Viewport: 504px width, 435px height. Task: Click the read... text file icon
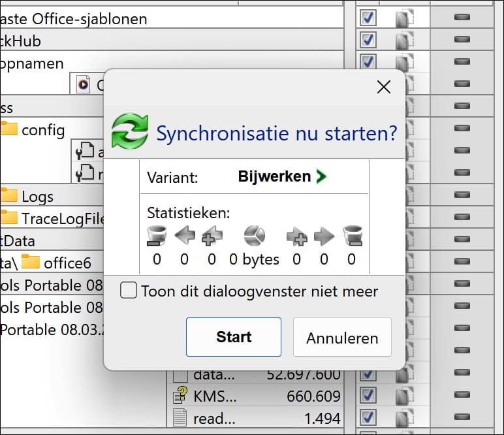tap(180, 417)
